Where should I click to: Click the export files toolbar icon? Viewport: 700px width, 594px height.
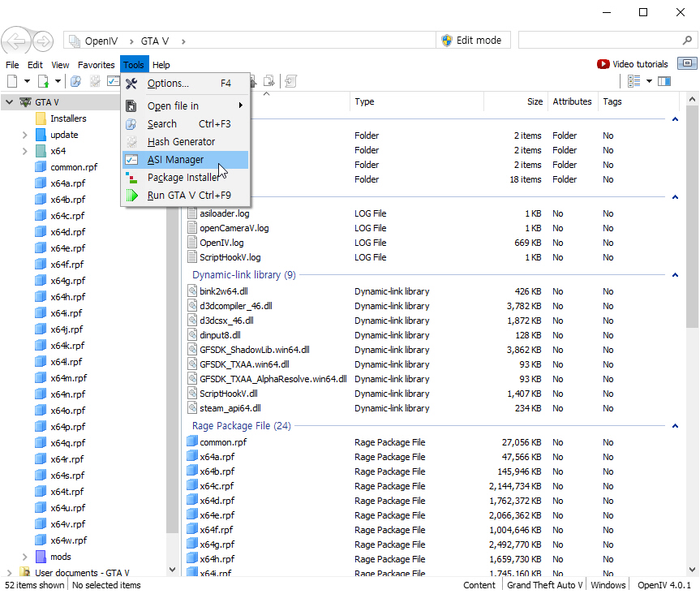tap(269, 81)
